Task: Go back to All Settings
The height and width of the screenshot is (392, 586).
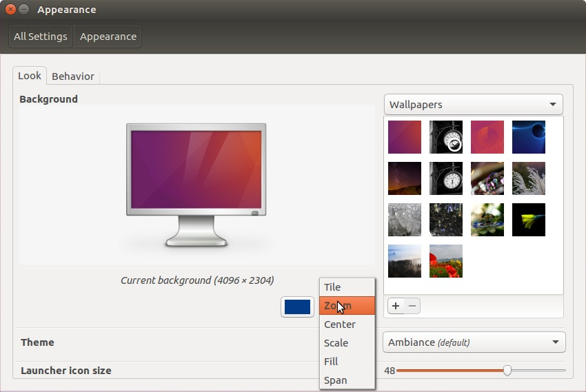Action: coord(41,37)
